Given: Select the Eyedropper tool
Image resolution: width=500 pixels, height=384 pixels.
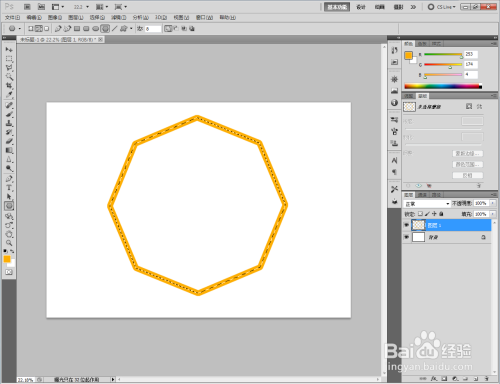Looking at the screenshot, I should 9,95.
